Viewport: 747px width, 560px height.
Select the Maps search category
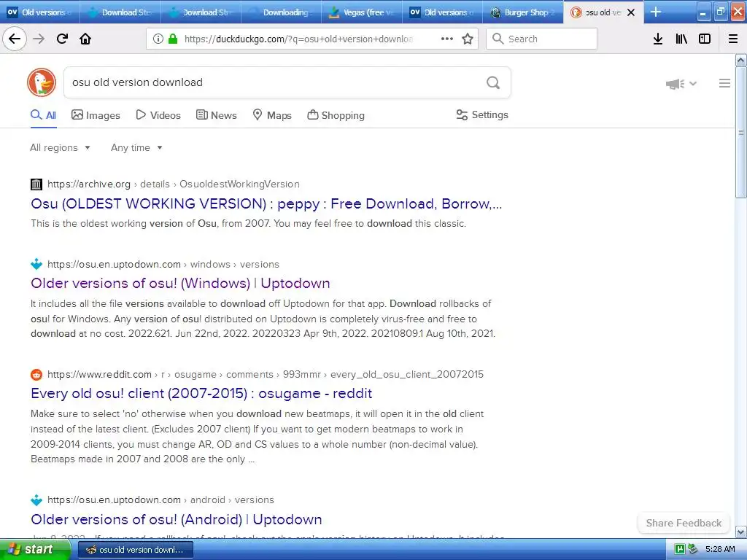[272, 115]
